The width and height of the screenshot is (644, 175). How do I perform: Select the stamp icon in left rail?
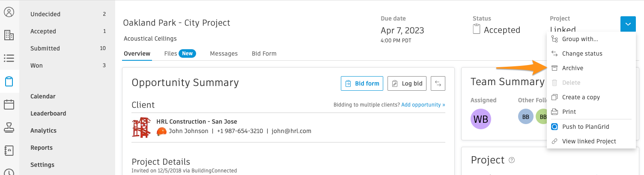click(9, 128)
